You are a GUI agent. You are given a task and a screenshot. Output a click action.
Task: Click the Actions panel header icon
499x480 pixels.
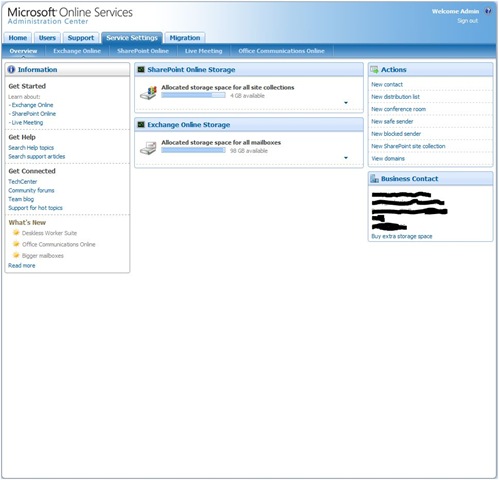[374, 70]
